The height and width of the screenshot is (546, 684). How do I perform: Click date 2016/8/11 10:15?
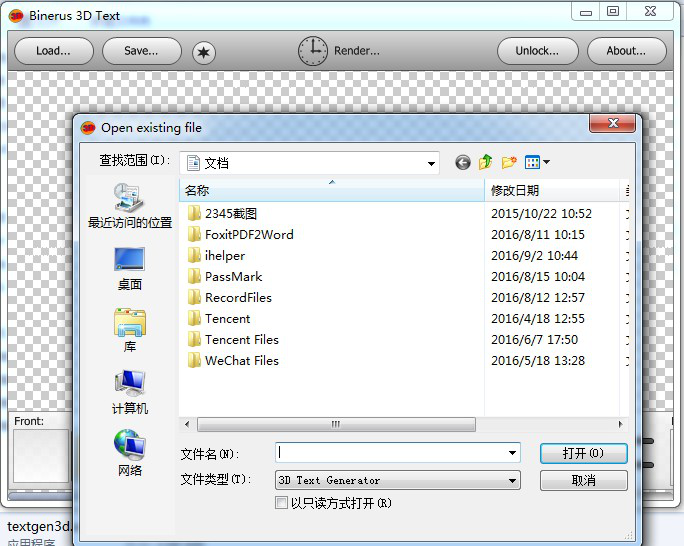pyautogui.click(x=538, y=235)
